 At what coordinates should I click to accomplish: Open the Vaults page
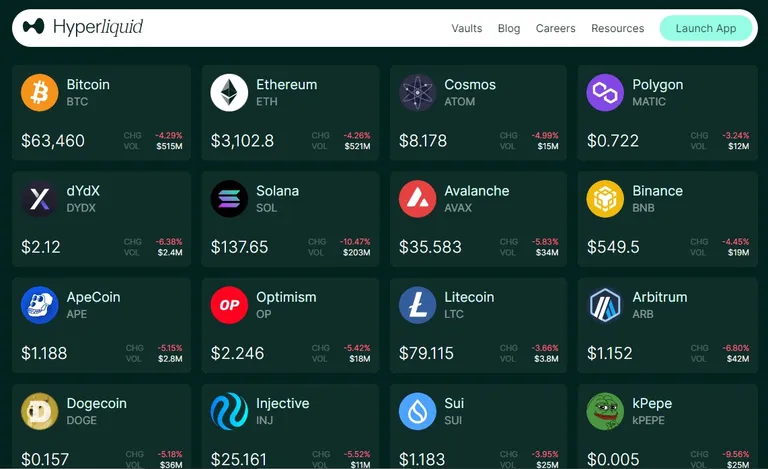(467, 28)
